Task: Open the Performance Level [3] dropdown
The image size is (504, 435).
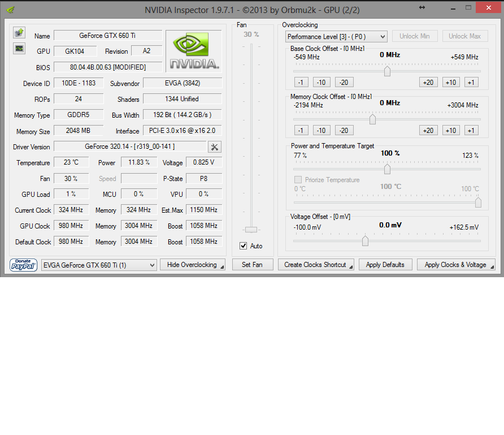Action: pos(336,36)
